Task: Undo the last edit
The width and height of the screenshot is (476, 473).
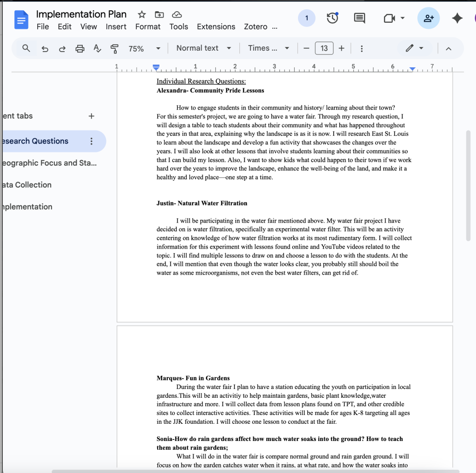Action: [x=45, y=48]
